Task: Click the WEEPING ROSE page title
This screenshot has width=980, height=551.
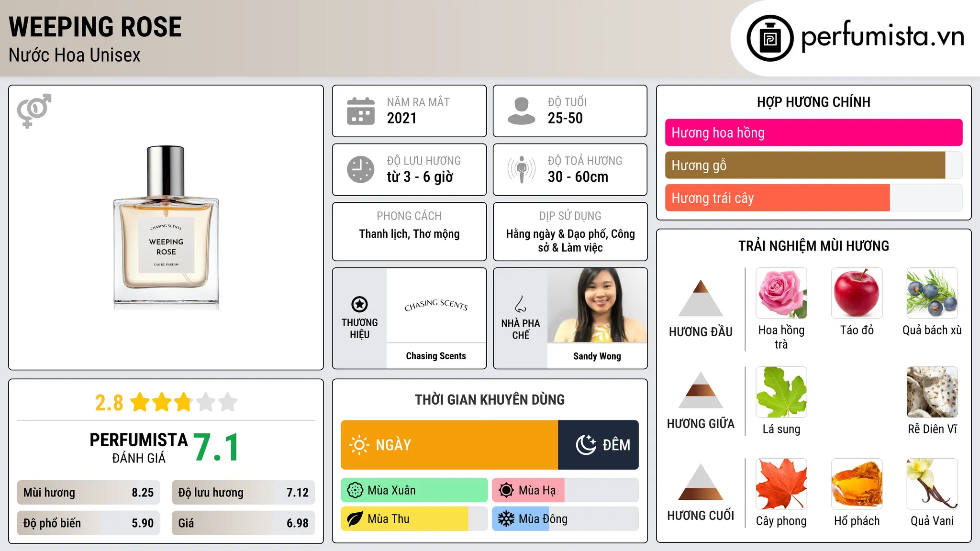Action: point(95,27)
